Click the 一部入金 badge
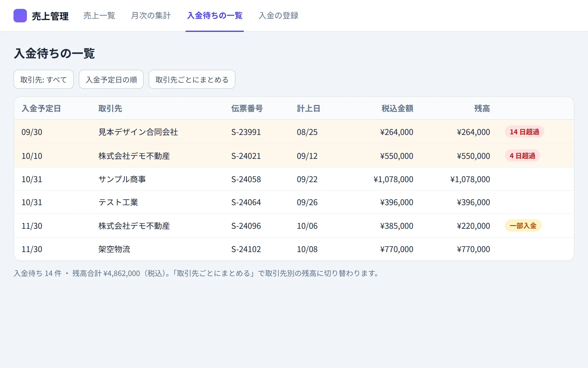Image resolution: width=588 pixels, height=368 pixels. click(523, 226)
